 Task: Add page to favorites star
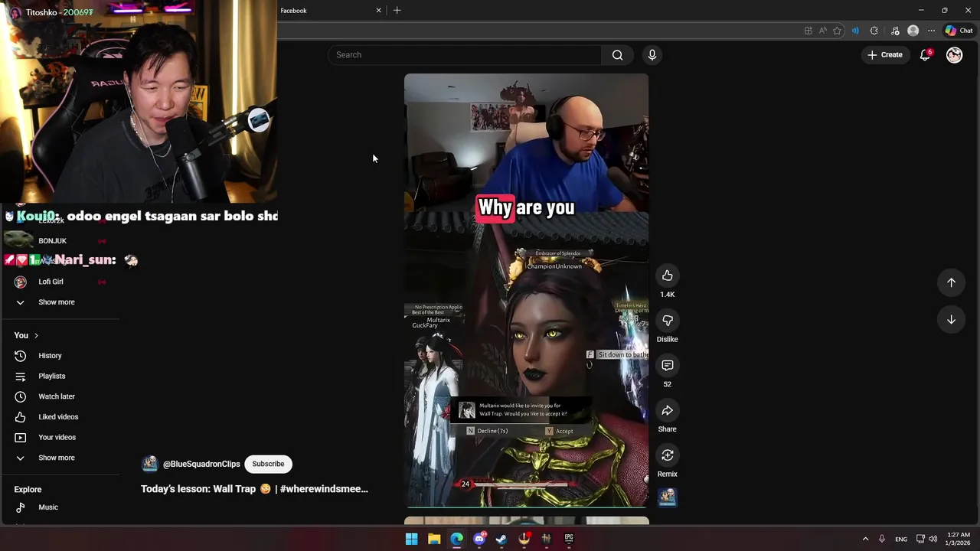click(x=837, y=31)
